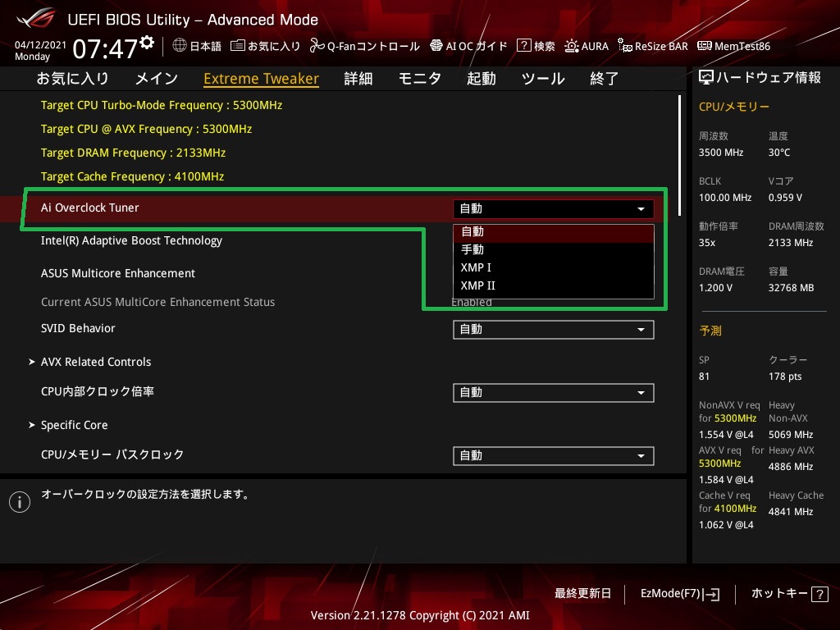Image resolution: width=840 pixels, height=630 pixels.
Task: Click the settings list scrollbar
Action: (x=679, y=155)
